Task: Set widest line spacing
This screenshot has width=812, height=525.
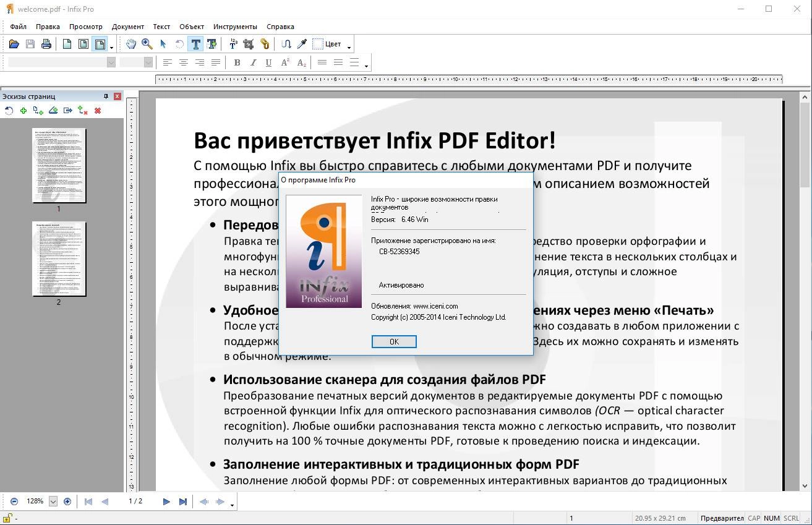Action: tap(354, 62)
